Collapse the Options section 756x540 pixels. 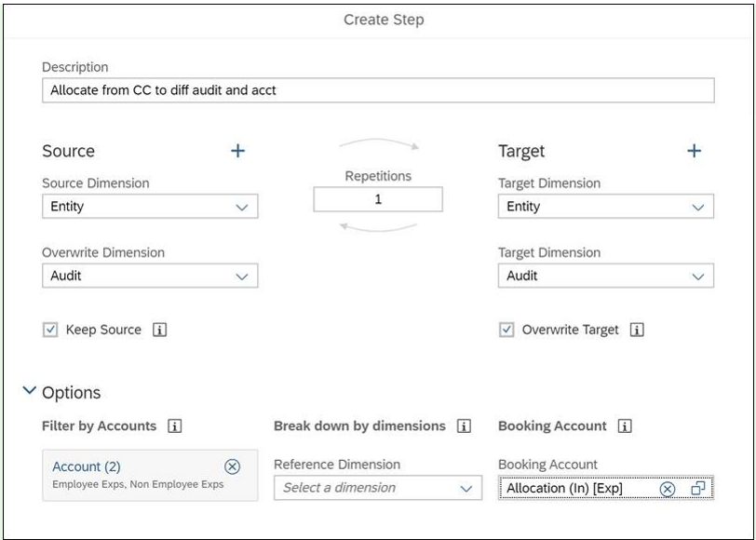coord(30,390)
